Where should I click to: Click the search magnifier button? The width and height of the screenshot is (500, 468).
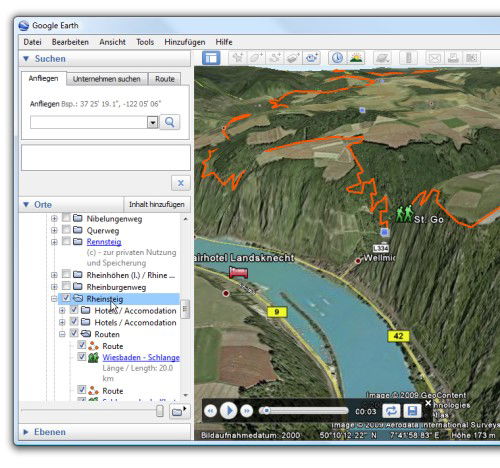point(170,122)
